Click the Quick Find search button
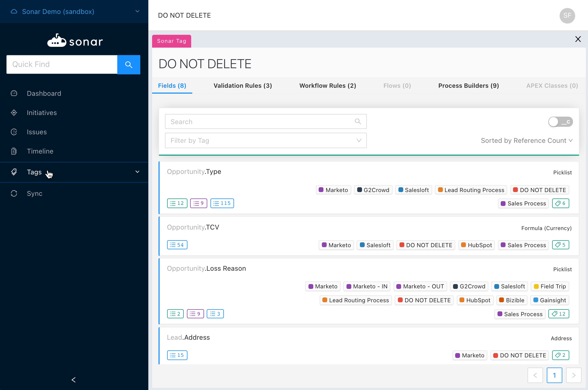 (x=129, y=64)
